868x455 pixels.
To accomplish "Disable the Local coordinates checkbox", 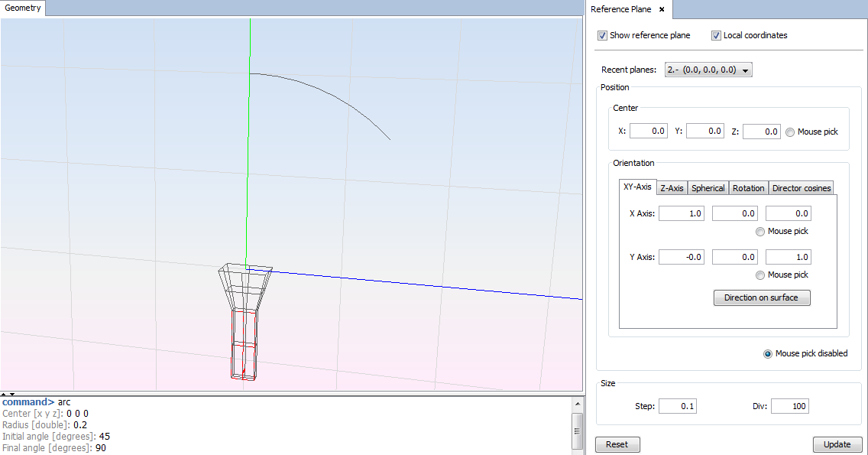I will tap(717, 35).
